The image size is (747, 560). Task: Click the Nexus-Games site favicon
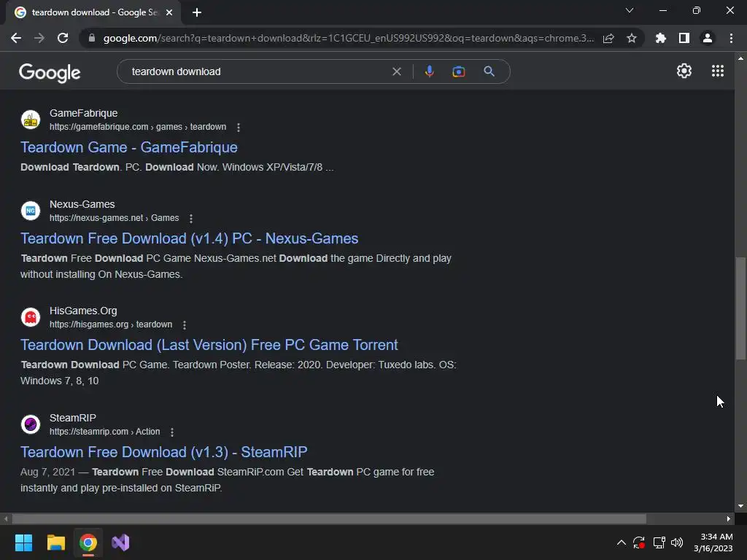[31, 211]
